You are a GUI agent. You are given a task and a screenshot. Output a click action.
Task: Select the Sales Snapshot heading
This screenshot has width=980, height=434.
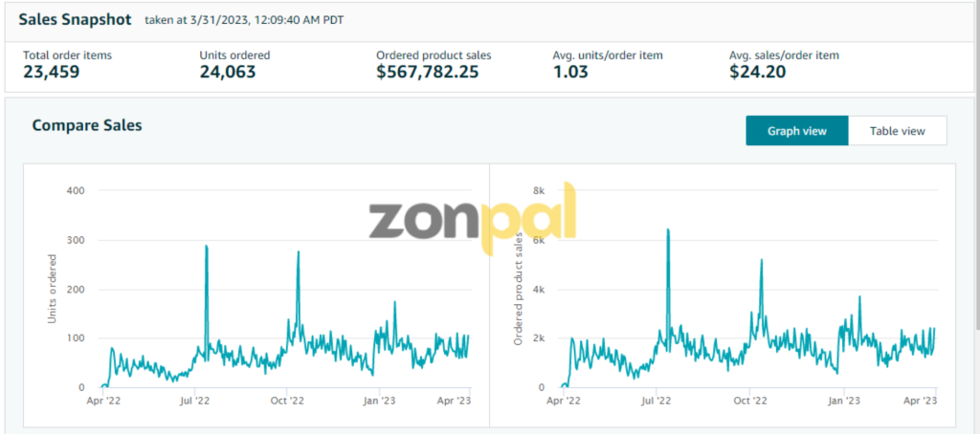pos(75,19)
